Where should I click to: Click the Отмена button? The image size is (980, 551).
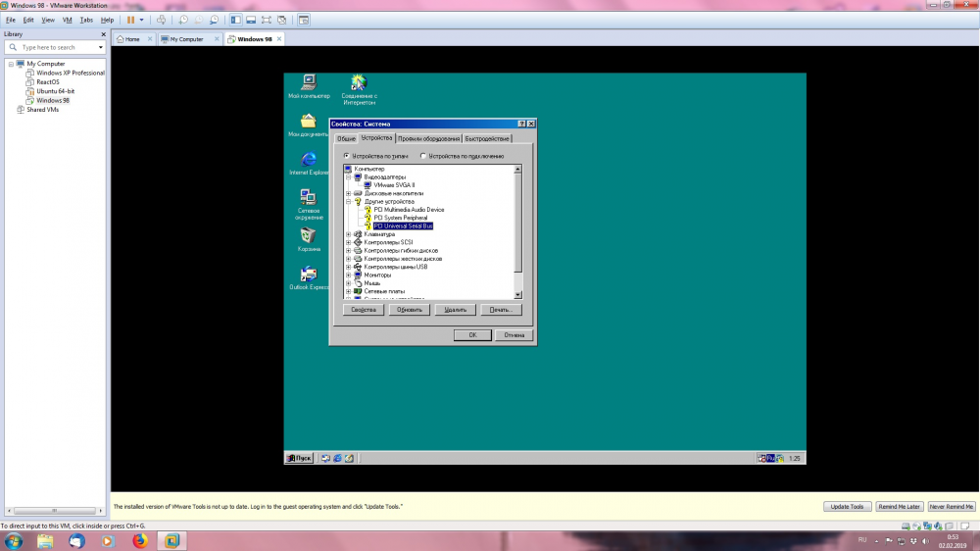[514, 336]
